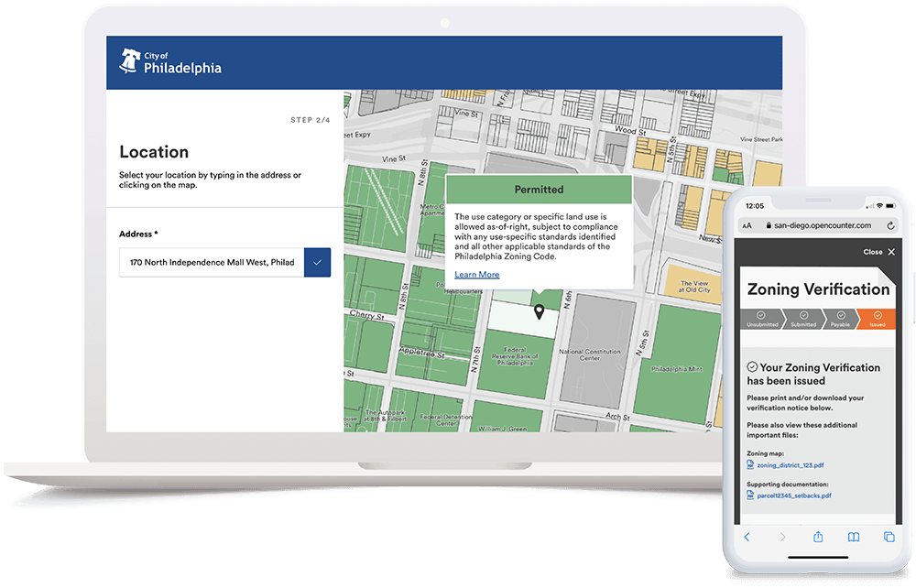Click the 'Zoning Verification' title on phone
Screen dimensions: 916x588
818,289
